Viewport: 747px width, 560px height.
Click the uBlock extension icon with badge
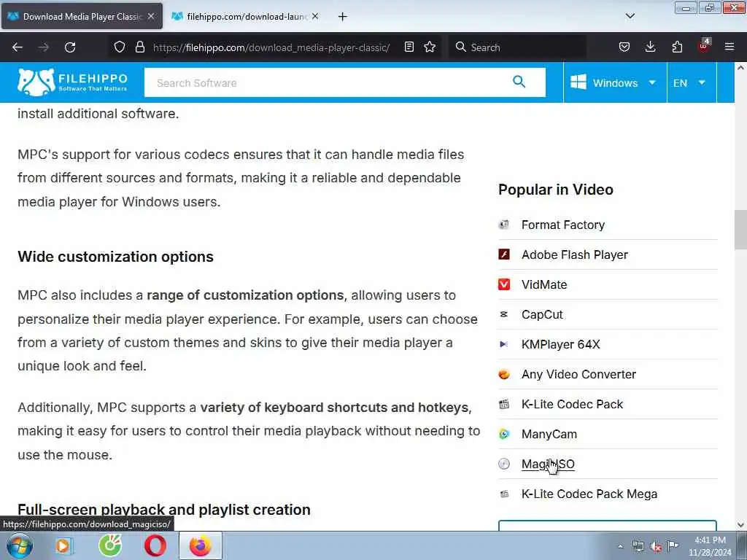[x=704, y=46]
